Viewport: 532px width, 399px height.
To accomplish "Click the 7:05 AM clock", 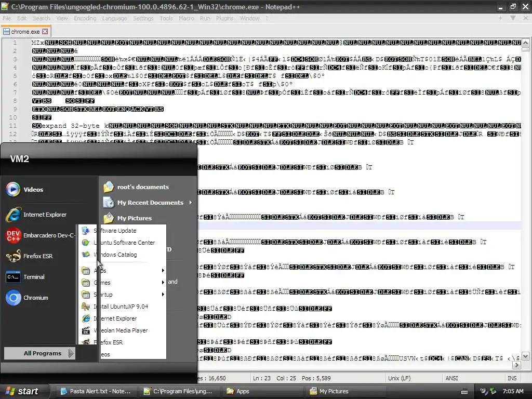I will coord(513,391).
